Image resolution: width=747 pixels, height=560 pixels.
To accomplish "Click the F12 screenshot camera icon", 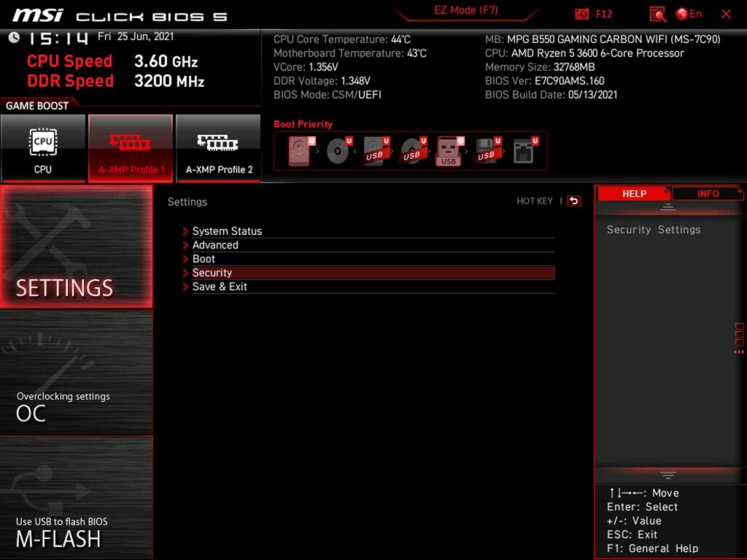I will tap(581, 15).
